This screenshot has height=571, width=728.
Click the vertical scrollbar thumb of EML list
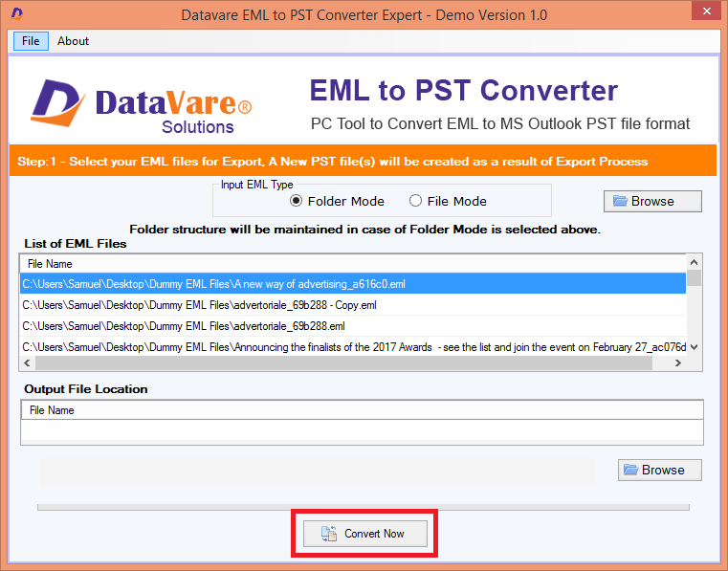pyautogui.click(x=695, y=277)
